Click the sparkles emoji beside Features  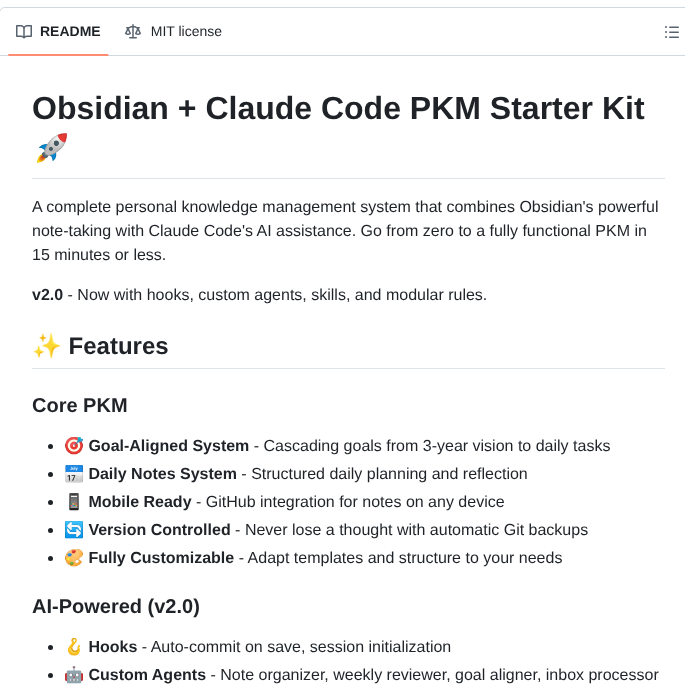pos(47,346)
